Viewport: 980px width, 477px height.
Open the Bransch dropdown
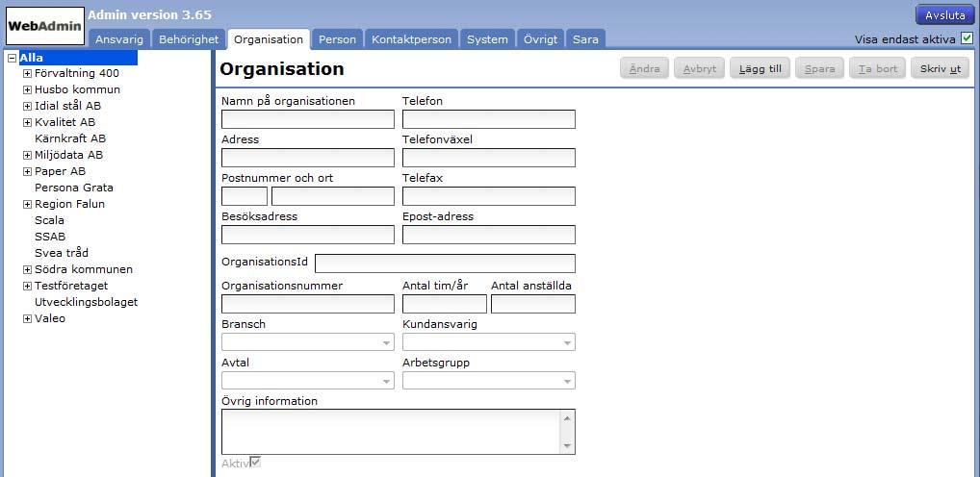pos(308,342)
